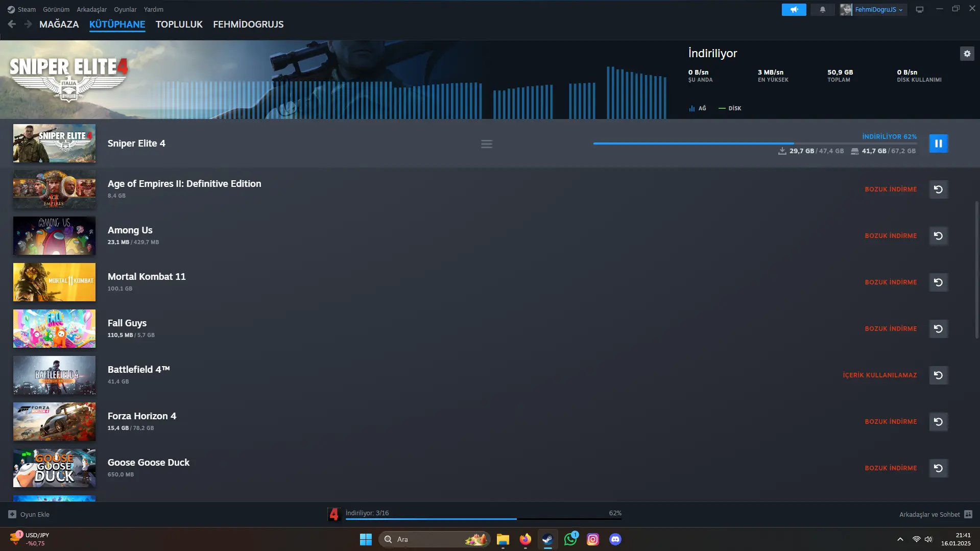Click the Forza Horizon 4 title
This screenshot has height=551, width=980.
pos(142,416)
